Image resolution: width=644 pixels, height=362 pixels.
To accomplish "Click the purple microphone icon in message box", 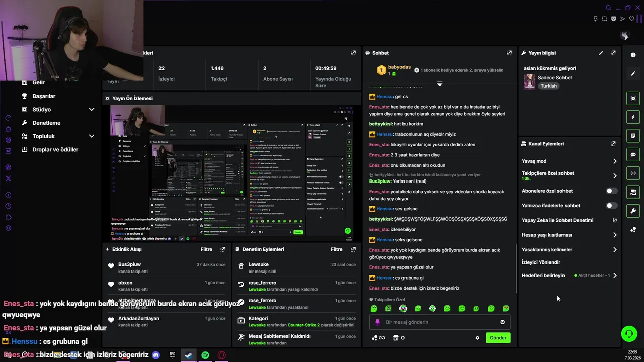I will pyautogui.click(x=378, y=322).
